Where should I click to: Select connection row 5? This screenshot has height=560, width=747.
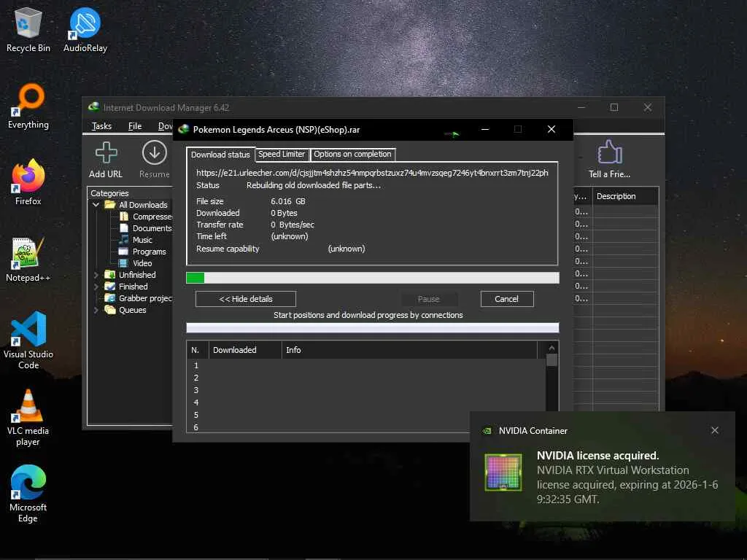click(x=366, y=415)
